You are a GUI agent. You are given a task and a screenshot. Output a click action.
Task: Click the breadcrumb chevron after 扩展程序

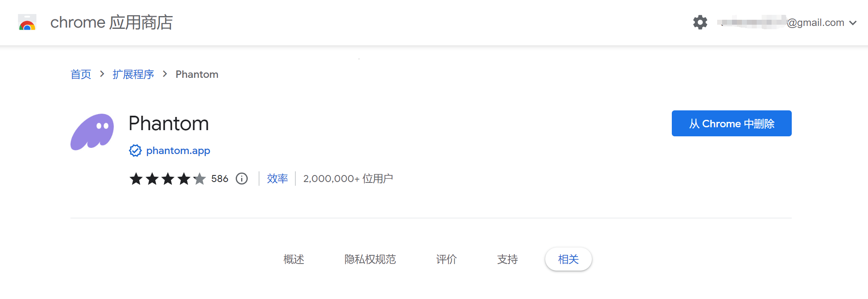165,74
